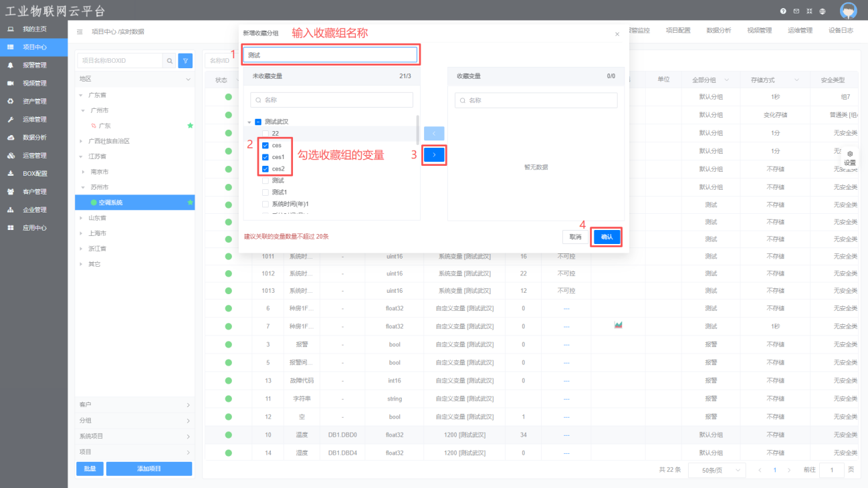Click the 确认 confirm button
The image size is (868, 488).
click(607, 237)
